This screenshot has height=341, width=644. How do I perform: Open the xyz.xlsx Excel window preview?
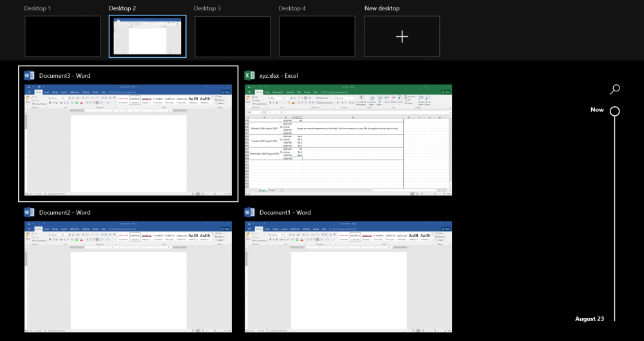point(348,140)
